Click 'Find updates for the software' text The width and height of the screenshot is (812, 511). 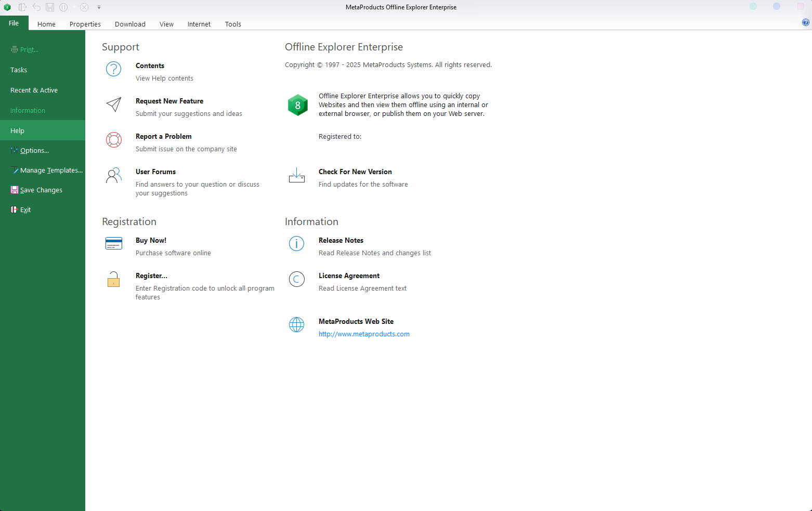[363, 185]
